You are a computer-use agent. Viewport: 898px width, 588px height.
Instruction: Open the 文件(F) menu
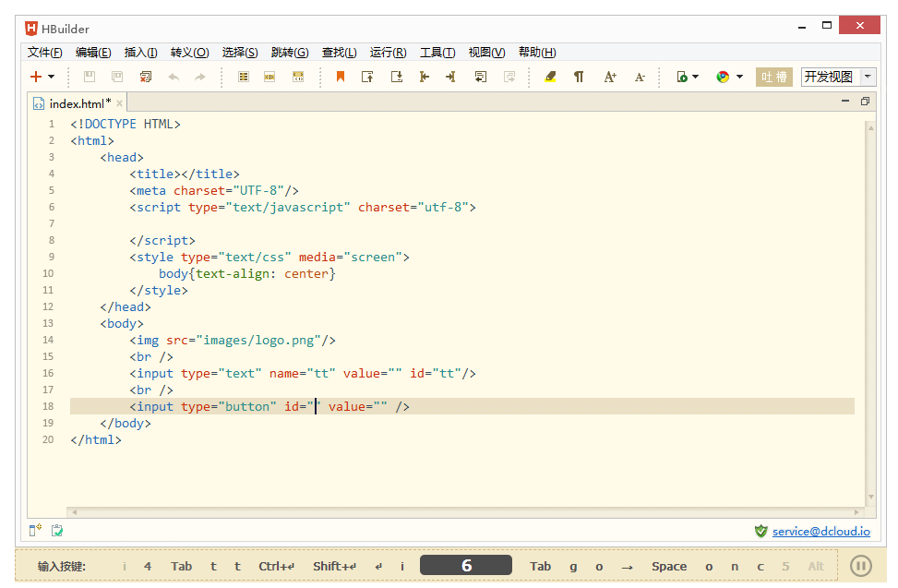pos(44,53)
